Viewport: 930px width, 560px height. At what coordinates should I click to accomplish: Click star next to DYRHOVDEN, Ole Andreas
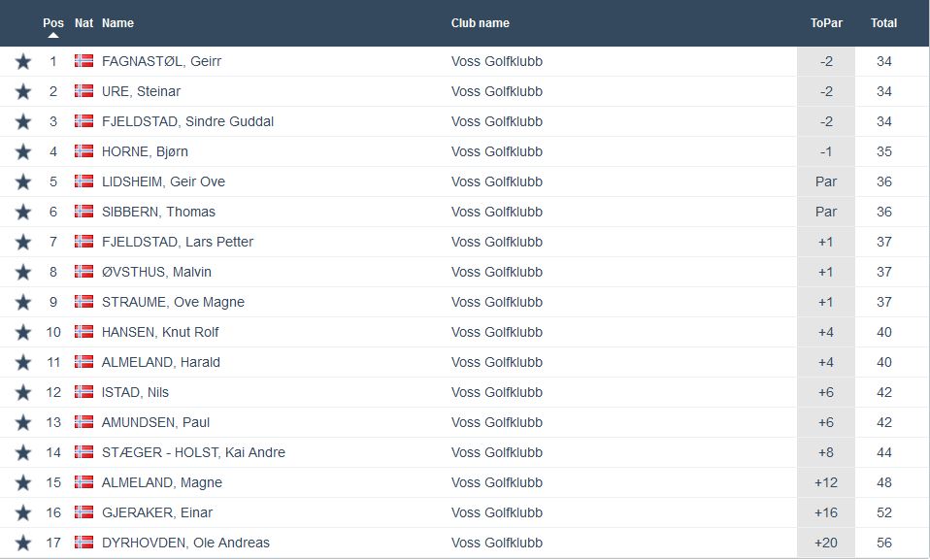(x=23, y=544)
